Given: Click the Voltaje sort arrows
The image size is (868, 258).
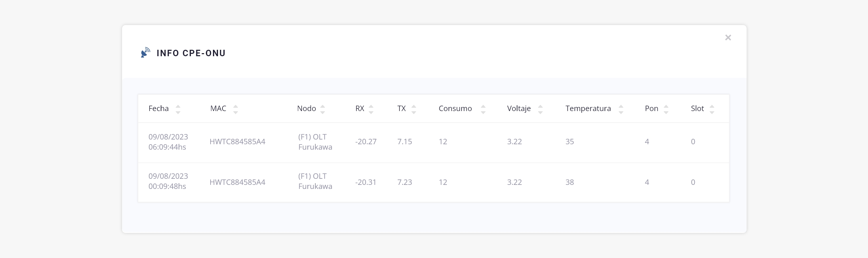Looking at the screenshot, I should tap(540, 109).
